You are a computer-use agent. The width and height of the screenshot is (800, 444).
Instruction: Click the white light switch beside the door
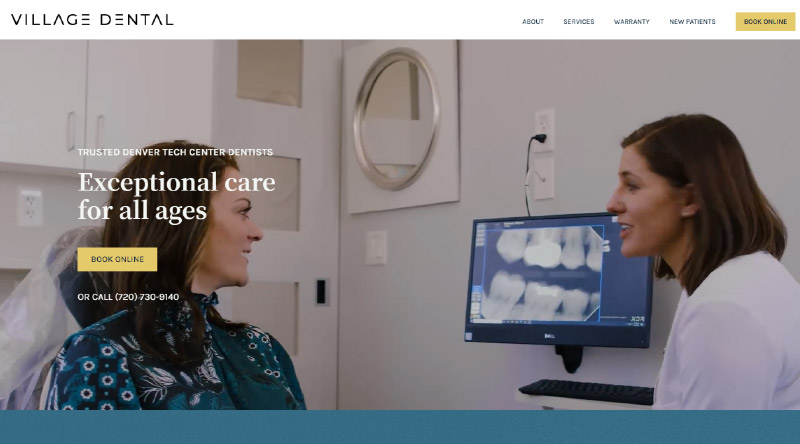(x=376, y=248)
